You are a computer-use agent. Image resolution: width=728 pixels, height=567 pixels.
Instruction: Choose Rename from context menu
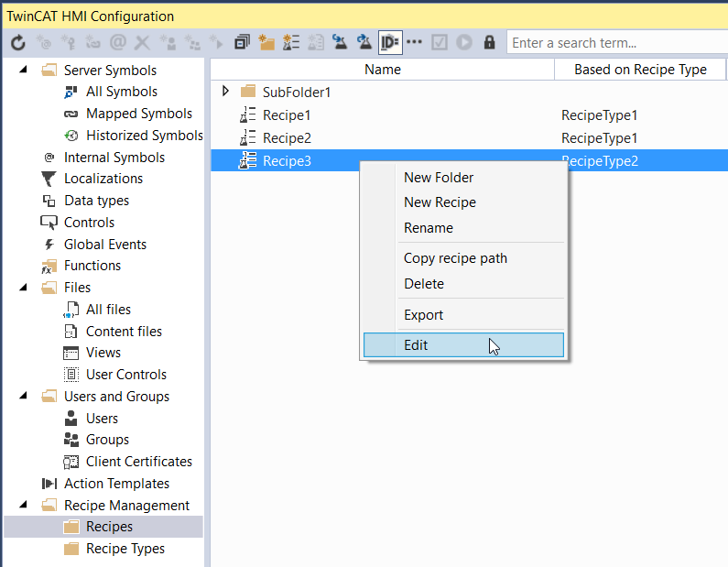[x=463, y=228]
